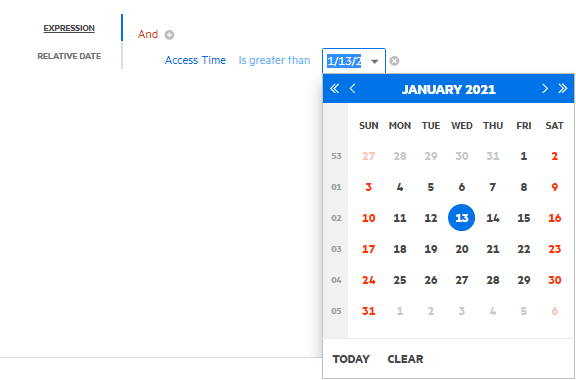The image size is (576, 380).
Task: Remove the Access Time condition using the x icon
Action: (394, 61)
